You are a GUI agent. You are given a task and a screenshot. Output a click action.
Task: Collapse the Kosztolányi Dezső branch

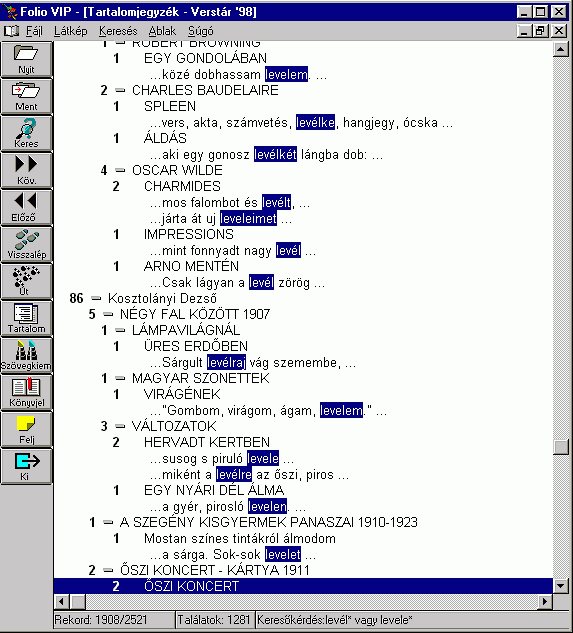(x=96, y=298)
